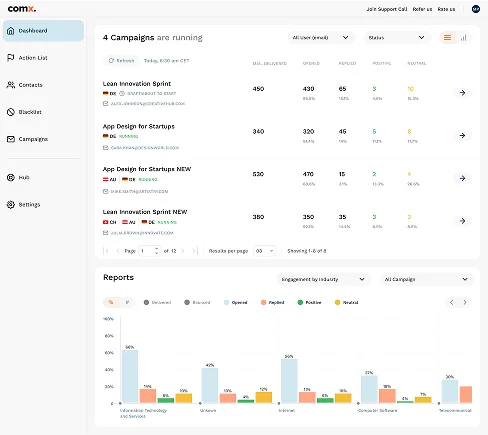
Task: Click delivered value 340 in App Design for Startups
Action: (258, 131)
